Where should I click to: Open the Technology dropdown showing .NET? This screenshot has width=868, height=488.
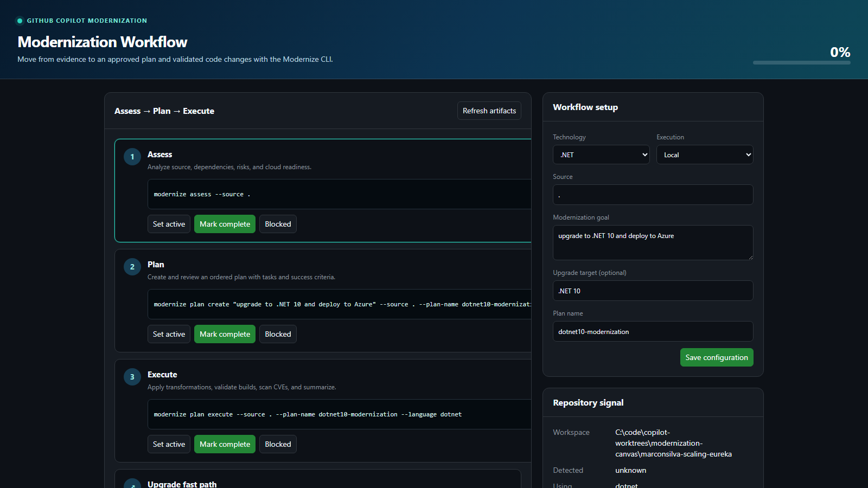[601, 155]
